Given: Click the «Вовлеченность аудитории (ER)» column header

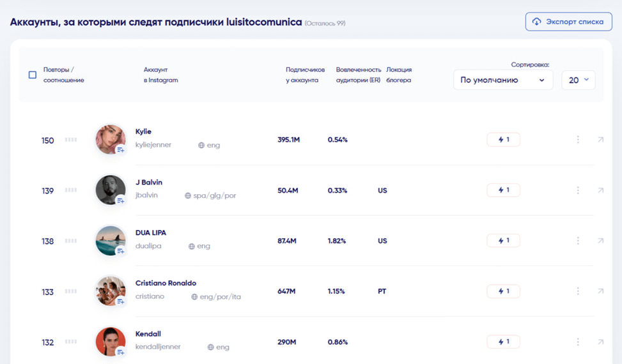Looking at the screenshot, I should tap(358, 75).
